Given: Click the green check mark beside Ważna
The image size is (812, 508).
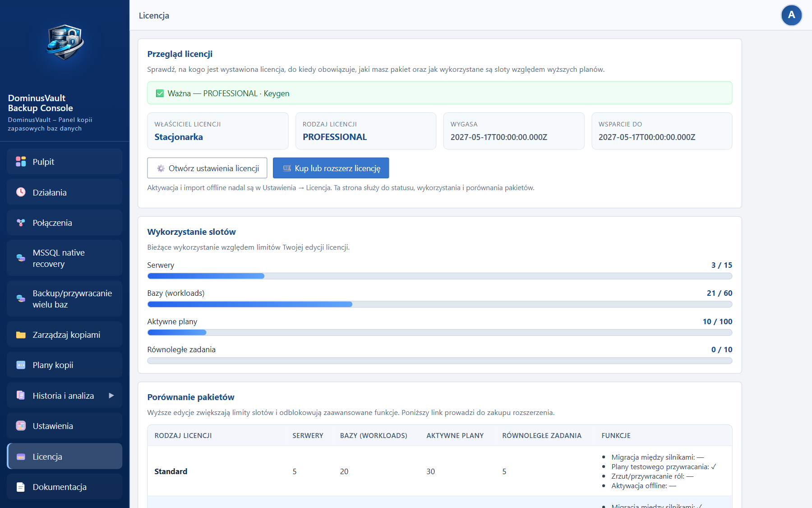Looking at the screenshot, I should click(x=160, y=93).
